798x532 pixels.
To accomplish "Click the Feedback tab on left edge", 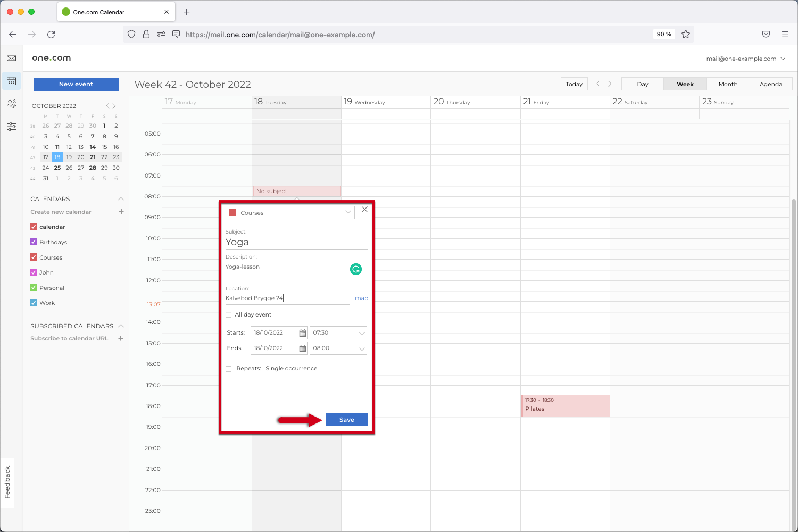I will [x=7, y=483].
